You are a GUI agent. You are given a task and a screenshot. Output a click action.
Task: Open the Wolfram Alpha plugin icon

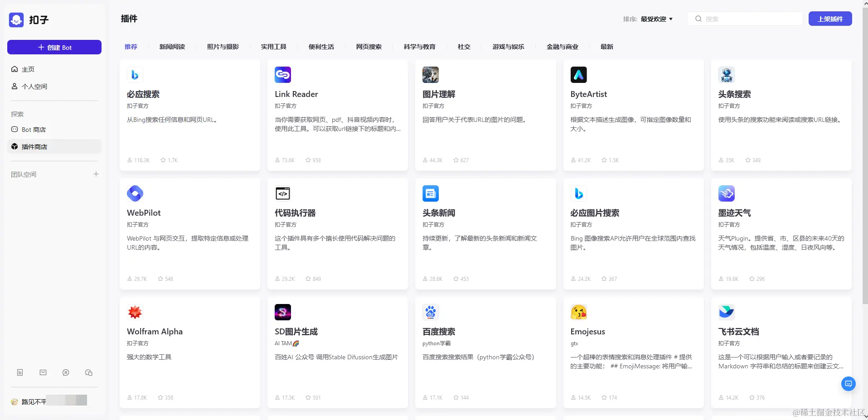point(135,312)
